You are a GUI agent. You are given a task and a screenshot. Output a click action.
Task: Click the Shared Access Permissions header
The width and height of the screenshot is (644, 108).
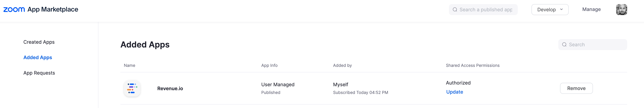click(473, 65)
